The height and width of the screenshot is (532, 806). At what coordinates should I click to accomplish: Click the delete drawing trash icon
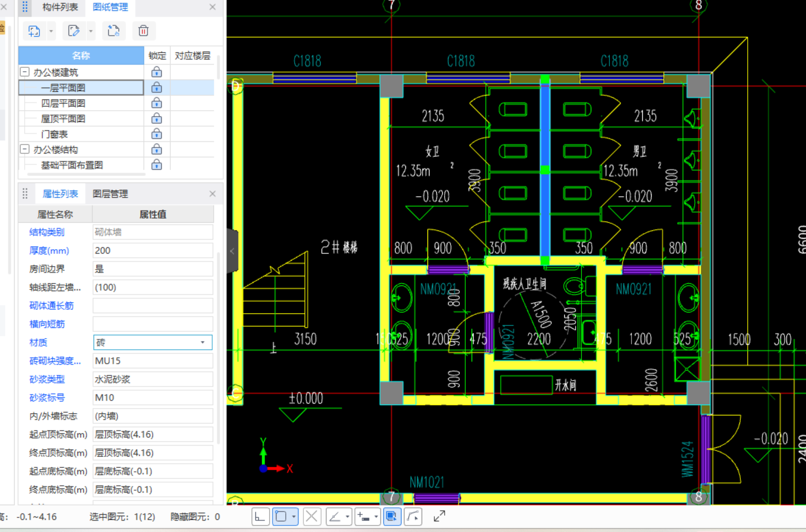[143, 31]
